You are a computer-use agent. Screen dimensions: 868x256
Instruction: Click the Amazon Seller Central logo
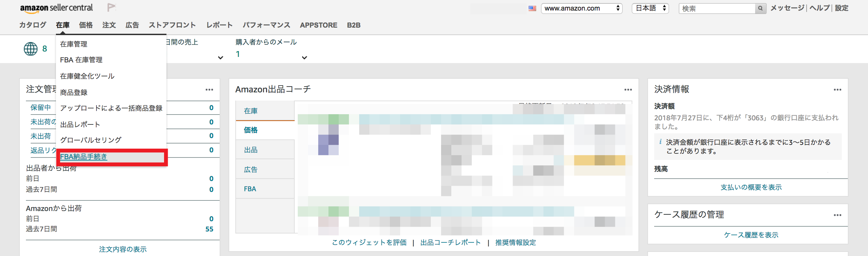click(x=56, y=8)
